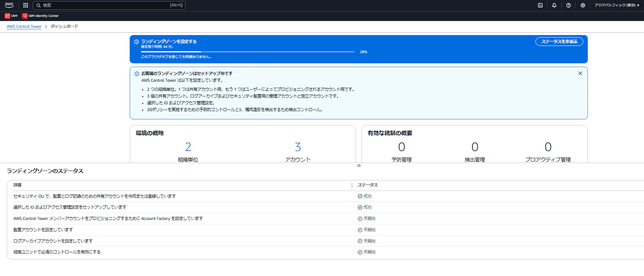Click the info icon in blue setup banner
This screenshot has height=276, width=644.
click(x=136, y=42)
